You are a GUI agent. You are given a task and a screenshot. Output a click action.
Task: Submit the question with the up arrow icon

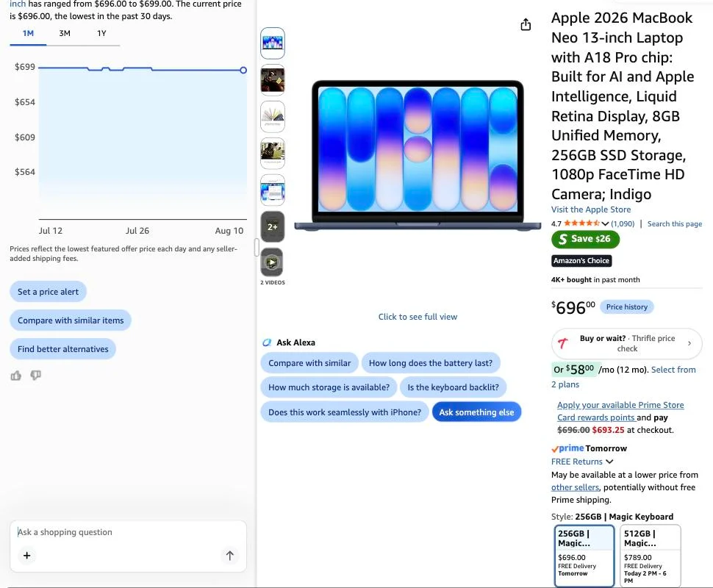229,555
